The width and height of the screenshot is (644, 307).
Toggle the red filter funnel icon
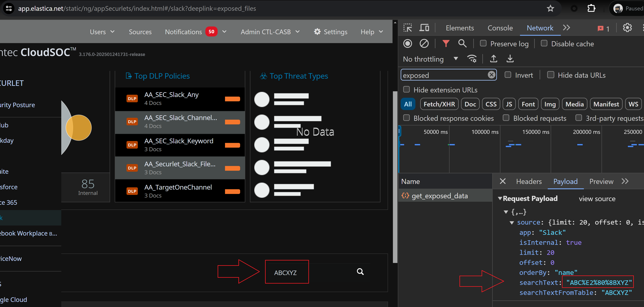pyautogui.click(x=446, y=43)
